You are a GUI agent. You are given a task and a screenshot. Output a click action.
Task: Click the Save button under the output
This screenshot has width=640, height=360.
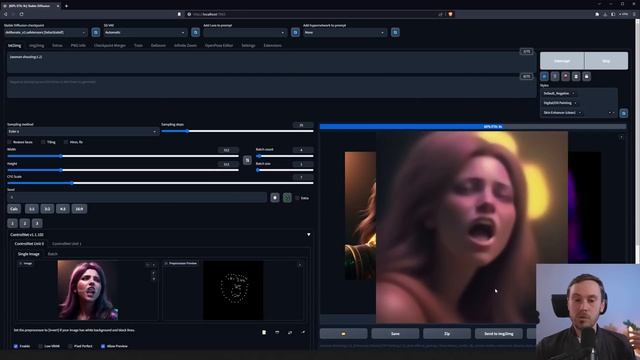[395, 333]
